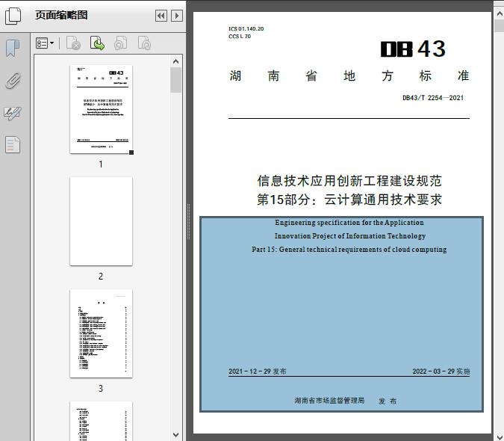Rotate pages clockwise
Image resolution: width=504 pixels, height=441 pixels.
click(145, 44)
